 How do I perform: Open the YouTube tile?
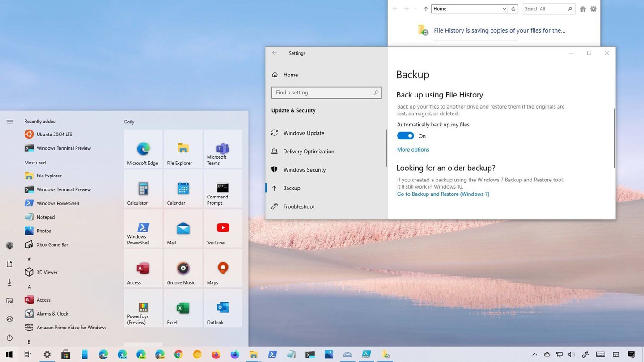pyautogui.click(x=223, y=229)
